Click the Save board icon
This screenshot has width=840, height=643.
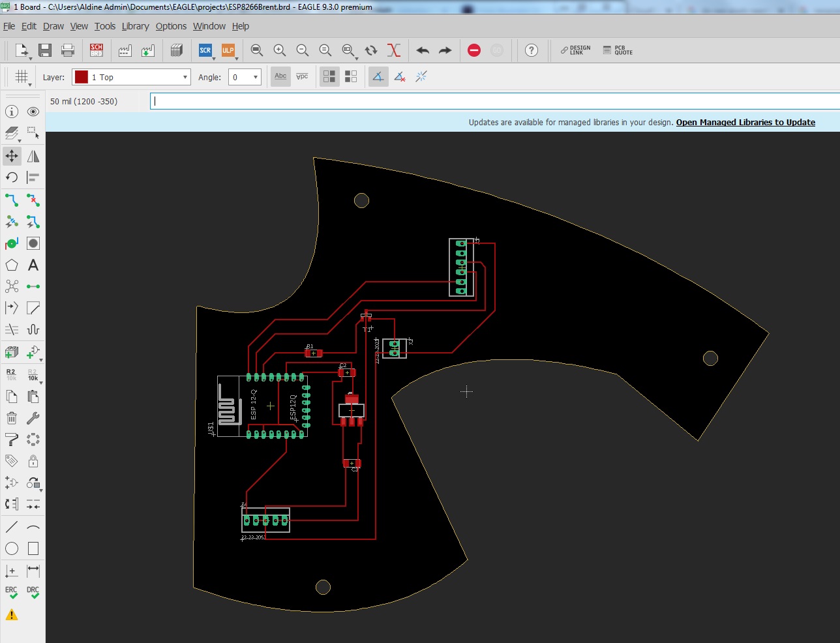point(45,50)
